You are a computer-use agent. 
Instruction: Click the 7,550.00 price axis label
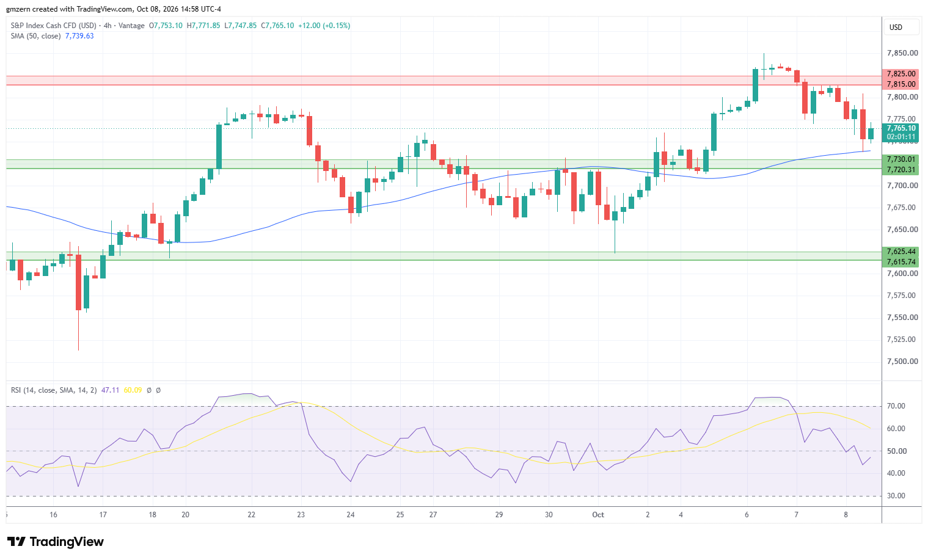click(902, 318)
